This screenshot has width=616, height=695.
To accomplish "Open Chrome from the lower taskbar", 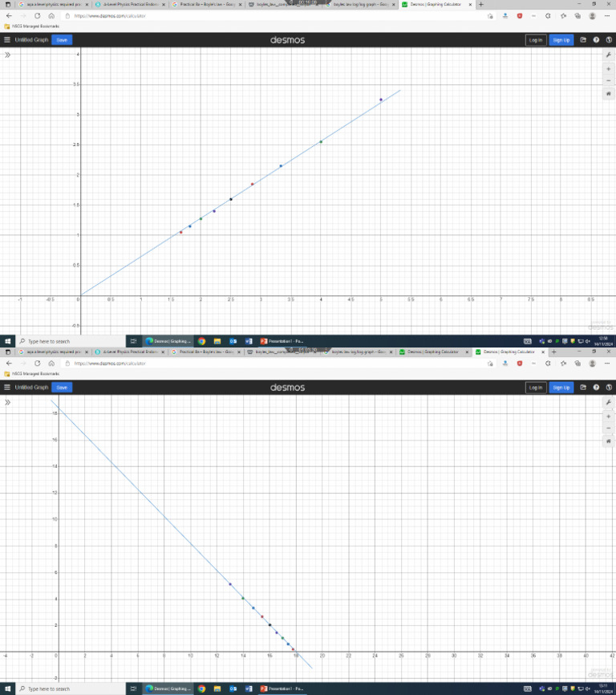I will (202, 689).
